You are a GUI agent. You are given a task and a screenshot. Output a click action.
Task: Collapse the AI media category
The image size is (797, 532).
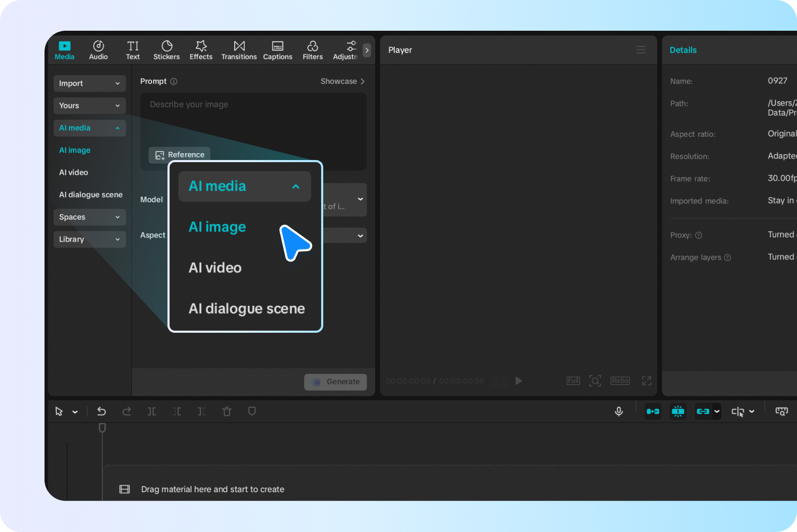click(x=244, y=186)
